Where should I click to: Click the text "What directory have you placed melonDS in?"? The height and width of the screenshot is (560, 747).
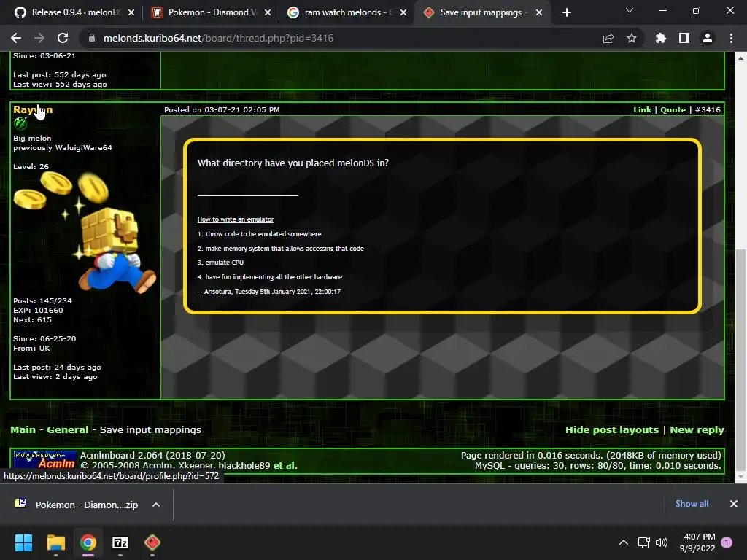tap(293, 163)
